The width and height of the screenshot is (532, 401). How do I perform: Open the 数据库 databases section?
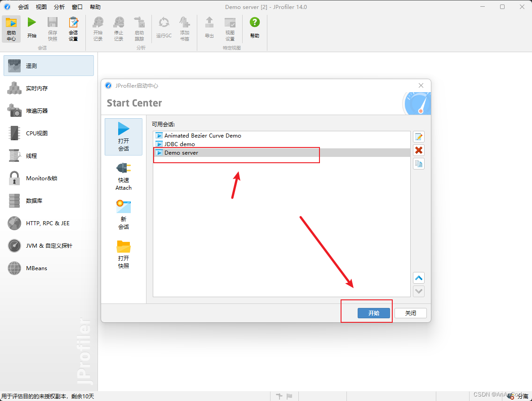point(49,200)
